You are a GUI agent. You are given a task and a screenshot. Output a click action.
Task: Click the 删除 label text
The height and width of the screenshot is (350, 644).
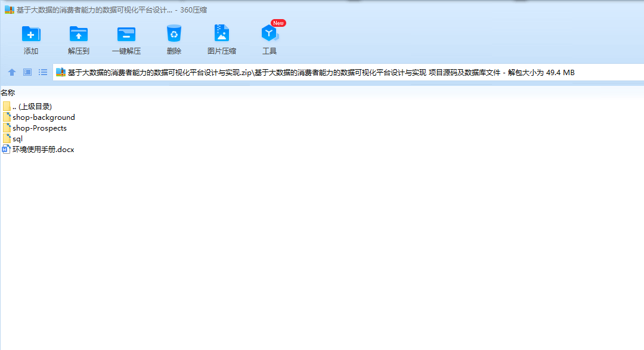pos(174,51)
